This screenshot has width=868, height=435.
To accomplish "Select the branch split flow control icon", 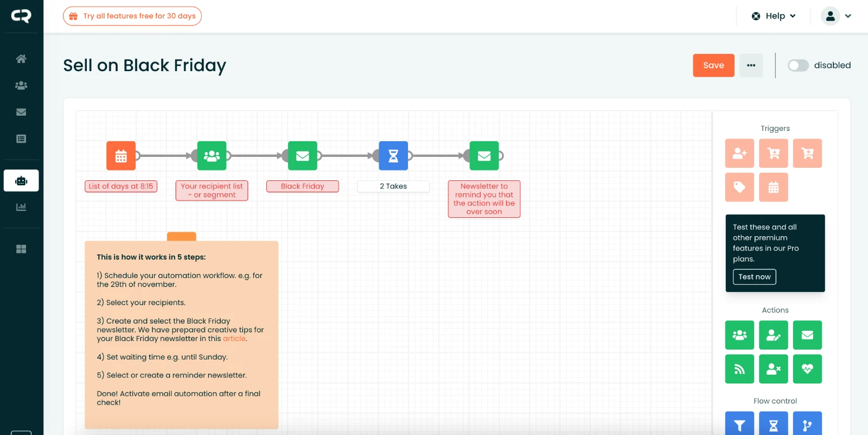I will (x=807, y=425).
